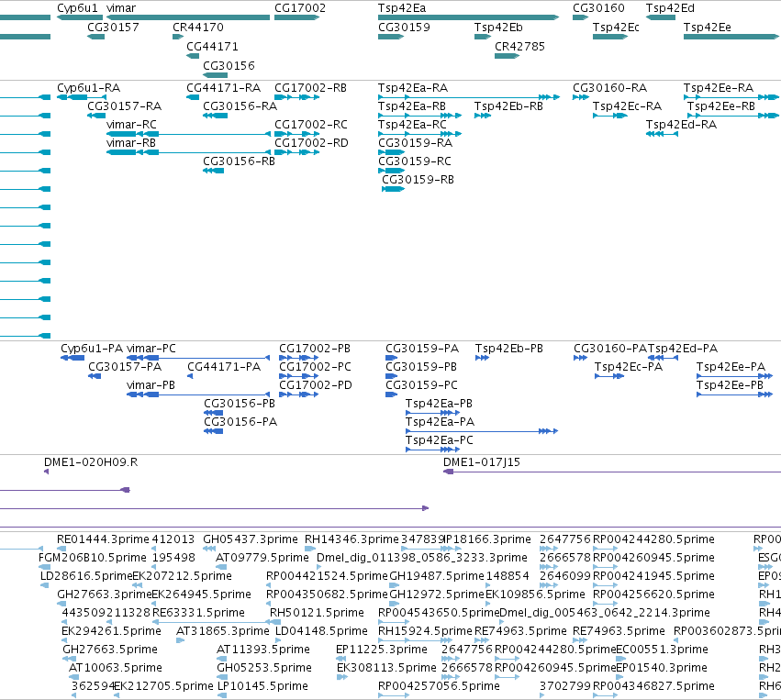Viewport: 781px width, 700px height.
Task: Select the CG30160 gene label
Action: (598, 8)
